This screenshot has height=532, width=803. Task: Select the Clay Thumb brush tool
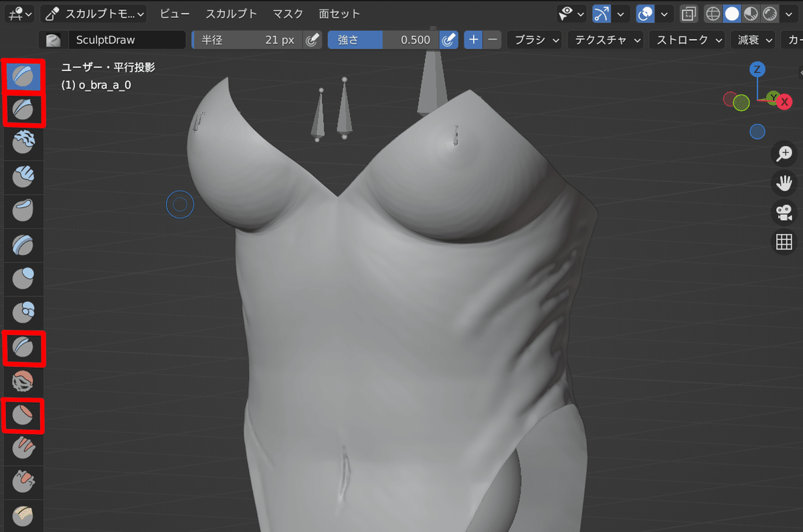(23, 210)
